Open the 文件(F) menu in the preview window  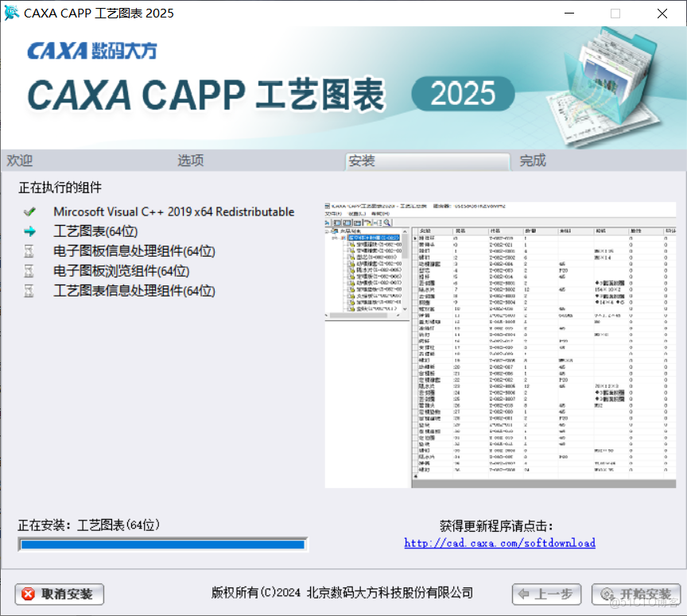pos(333,213)
